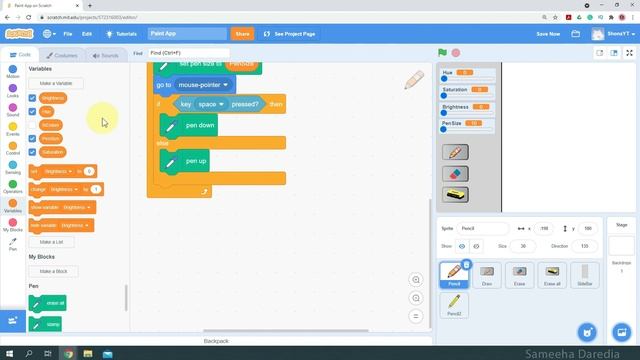
Task: Click the Share button
Action: pos(242,34)
